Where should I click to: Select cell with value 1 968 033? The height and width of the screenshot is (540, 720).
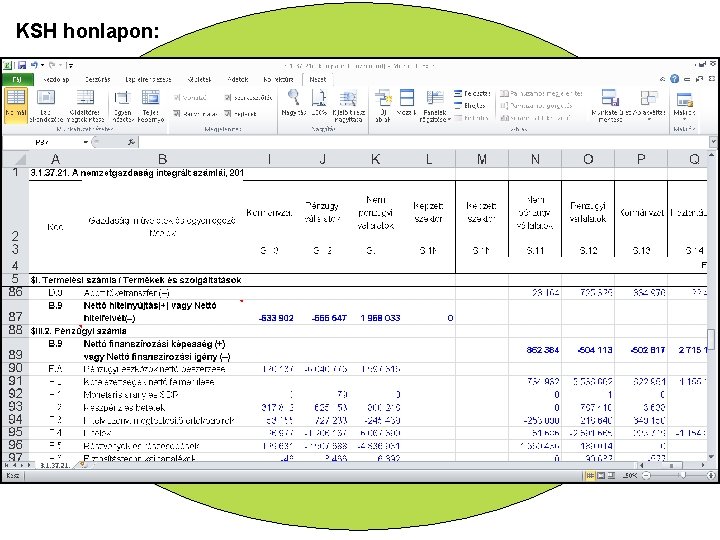pos(375,312)
